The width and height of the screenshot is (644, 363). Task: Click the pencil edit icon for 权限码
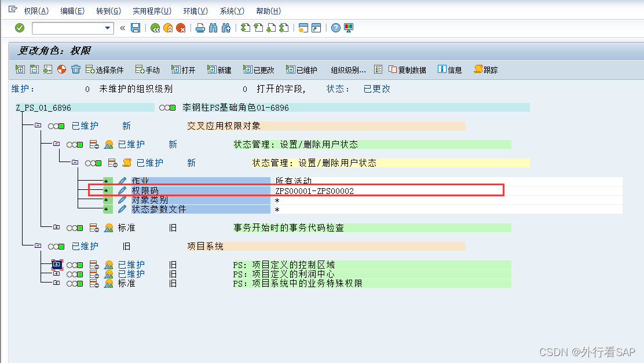coord(122,190)
